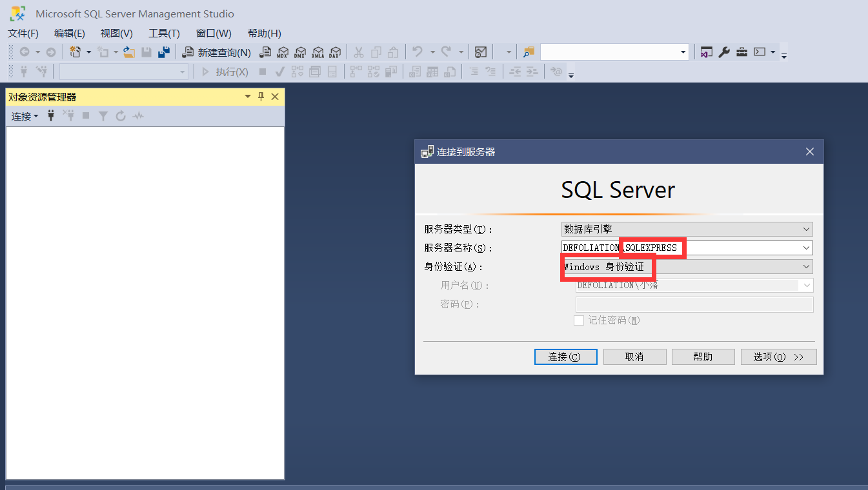Expand the New Project dropdown arrow
Screen dimensions: 868x490
coord(89,52)
